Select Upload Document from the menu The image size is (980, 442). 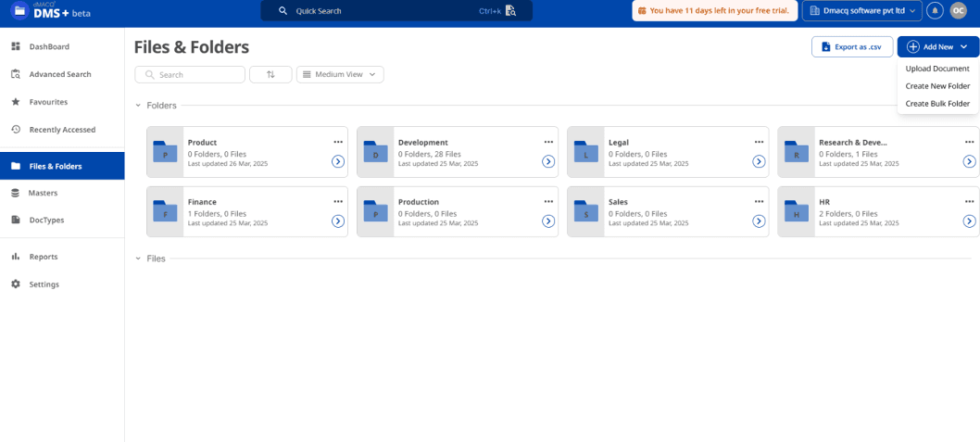pyautogui.click(x=937, y=69)
